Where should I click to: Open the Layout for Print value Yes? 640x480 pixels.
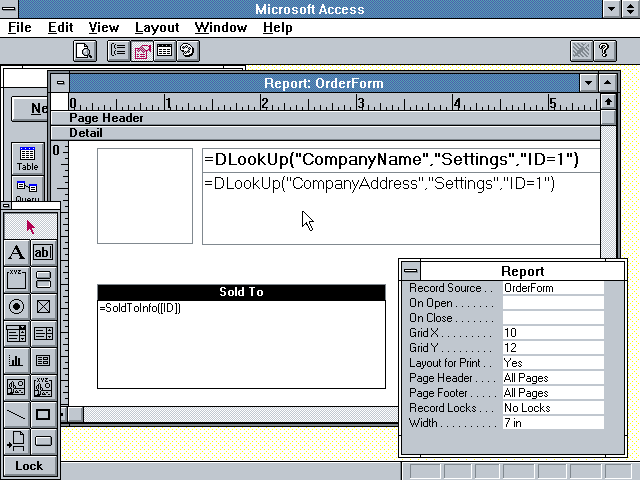click(553, 363)
